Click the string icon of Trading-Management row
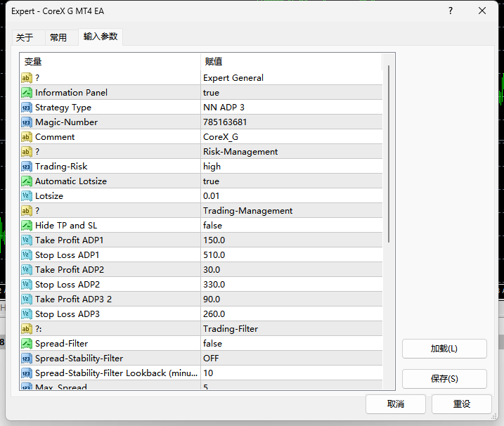 [x=27, y=211]
